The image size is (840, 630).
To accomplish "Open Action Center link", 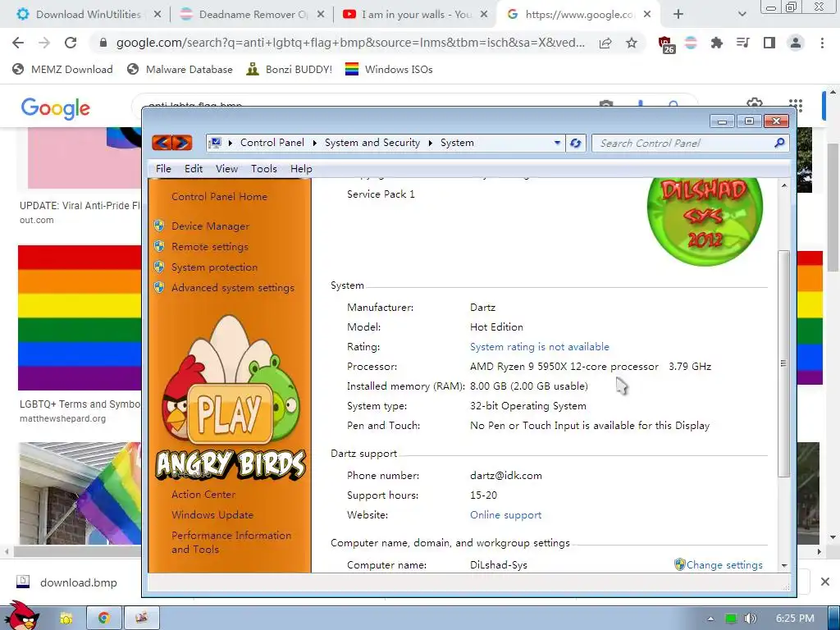I will [x=203, y=495].
